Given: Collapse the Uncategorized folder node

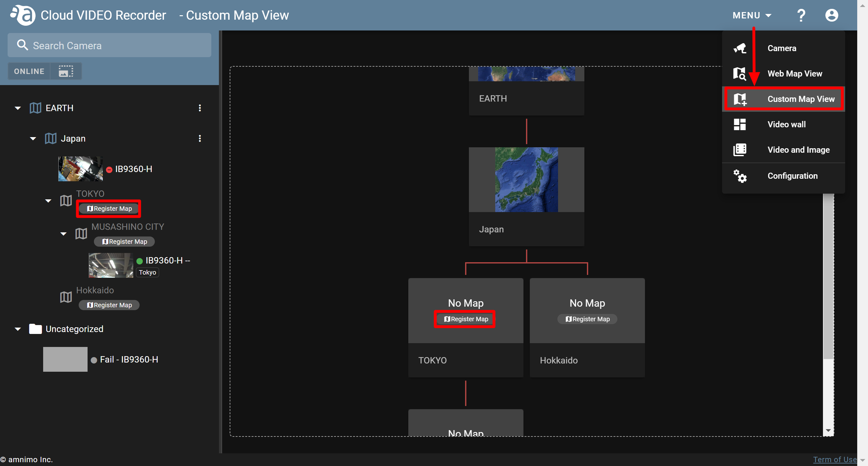Looking at the screenshot, I should point(18,329).
